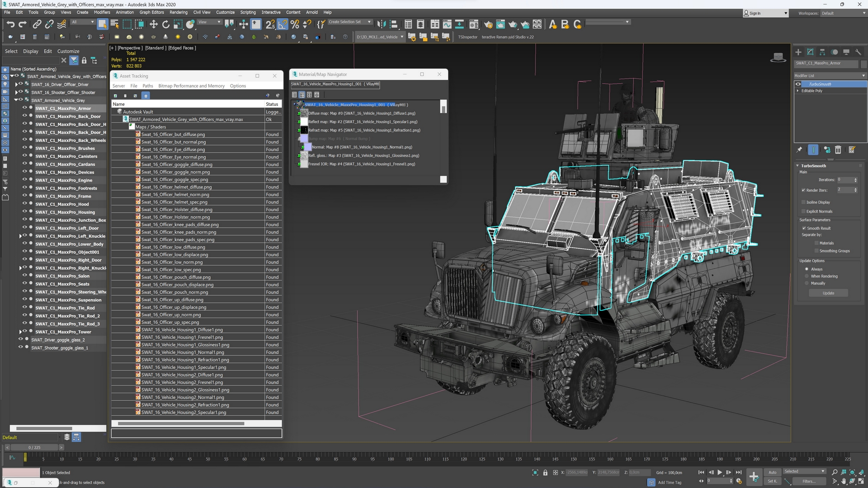Click the Pin Stack icon
Image resolution: width=868 pixels, height=488 pixels.
coord(799,150)
